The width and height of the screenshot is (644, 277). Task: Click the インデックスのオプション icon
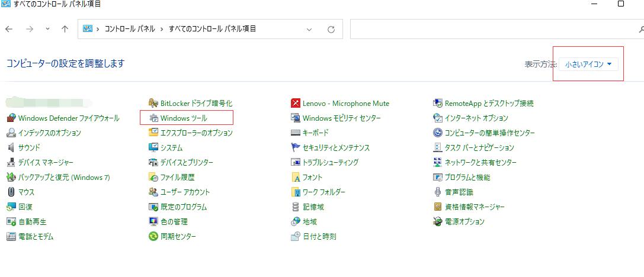(x=11, y=133)
